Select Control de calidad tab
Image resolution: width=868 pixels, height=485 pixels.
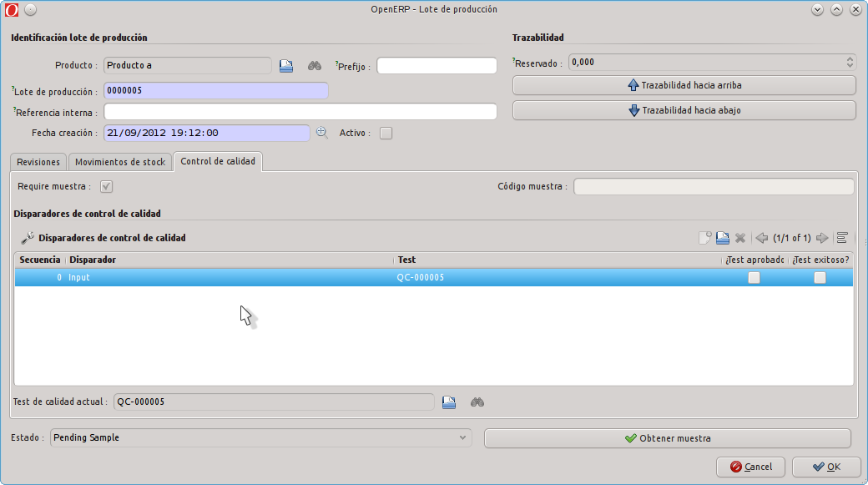(x=218, y=161)
